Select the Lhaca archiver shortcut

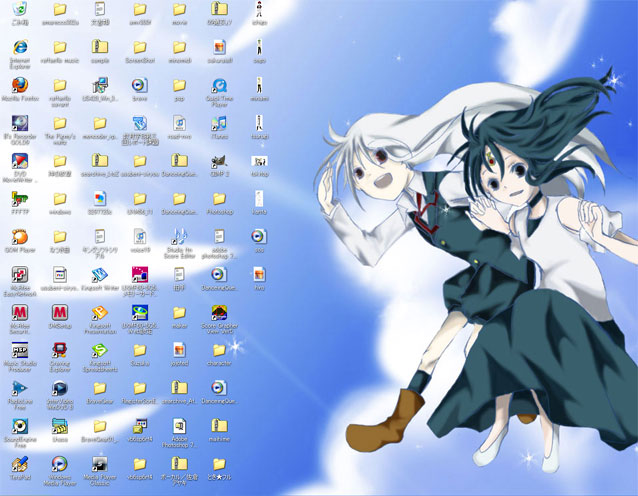point(60,426)
